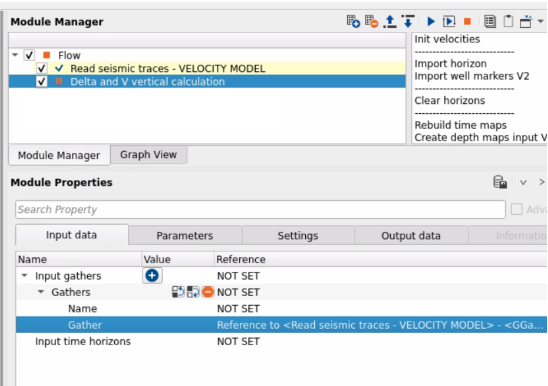The height and width of the screenshot is (386, 548).
Task: Select Rebuild time maps entry
Action: pos(460,125)
